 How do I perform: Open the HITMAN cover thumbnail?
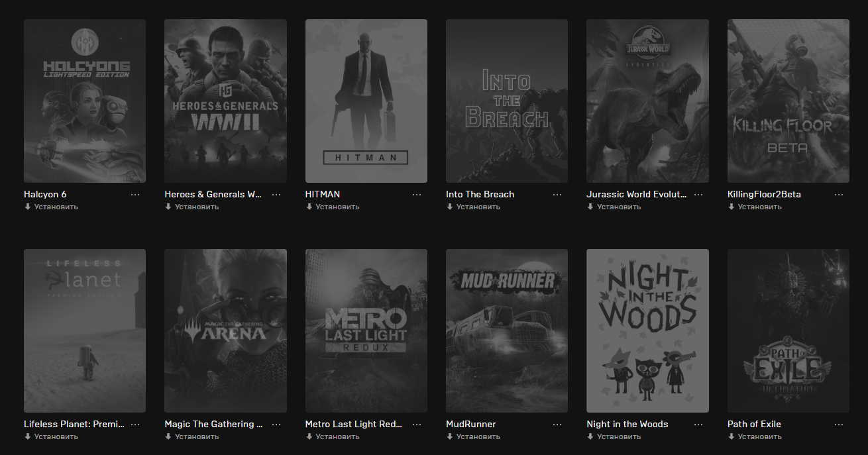tap(366, 101)
